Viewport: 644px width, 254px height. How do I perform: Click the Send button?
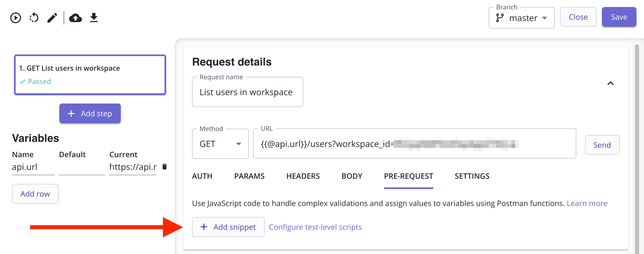point(602,145)
